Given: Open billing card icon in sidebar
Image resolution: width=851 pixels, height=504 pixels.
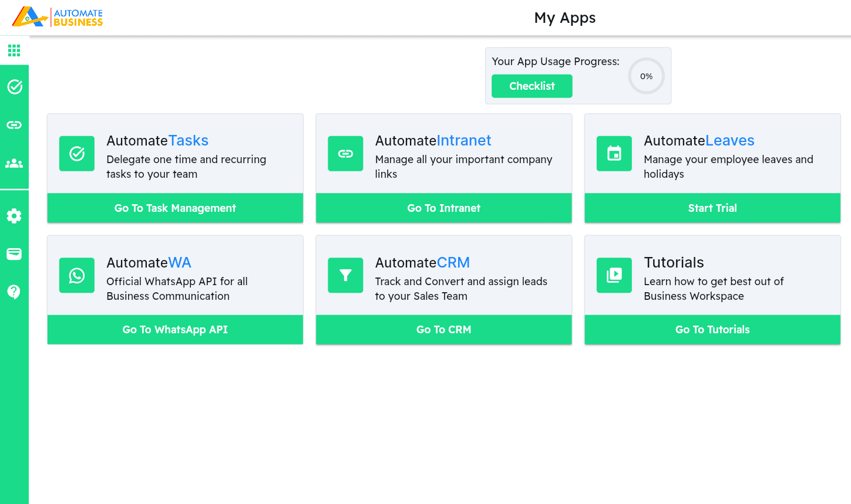Looking at the screenshot, I should (x=14, y=254).
